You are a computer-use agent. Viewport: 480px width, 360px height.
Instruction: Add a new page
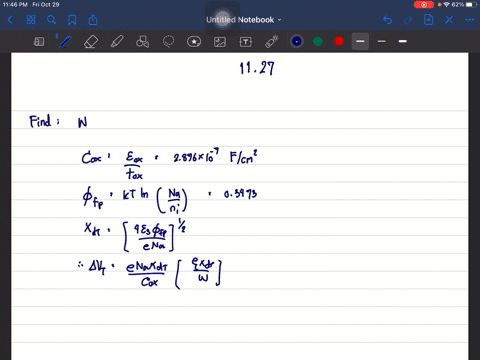click(429, 20)
